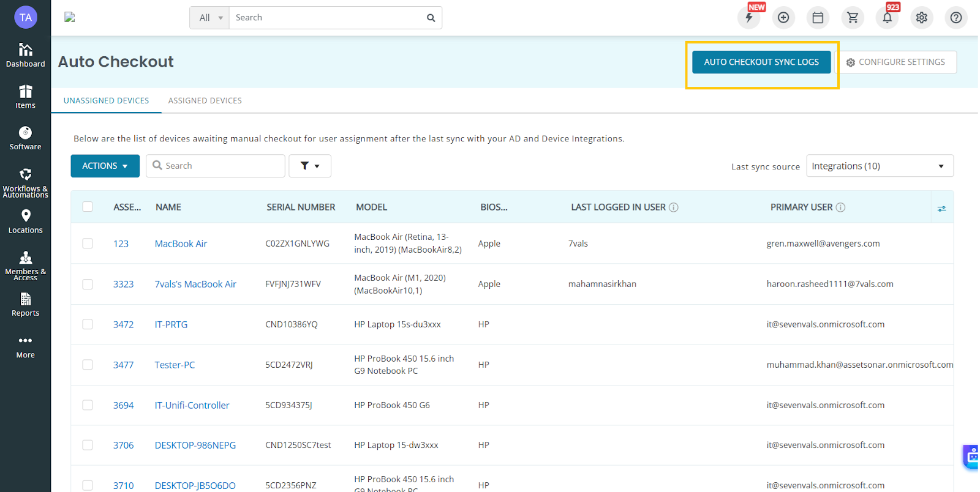Screen dimensions: 980x492
Task: Go to Software section
Action: pyautogui.click(x=25, y=138)
